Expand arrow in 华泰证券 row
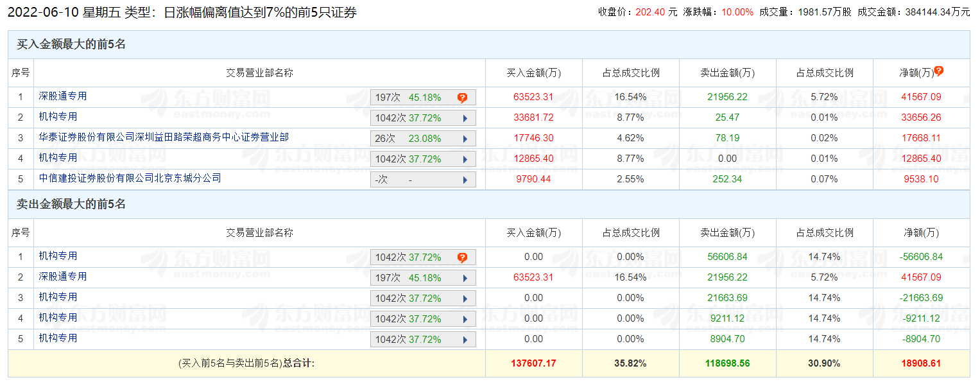The image size is (980, 382). tap(465, 139)
